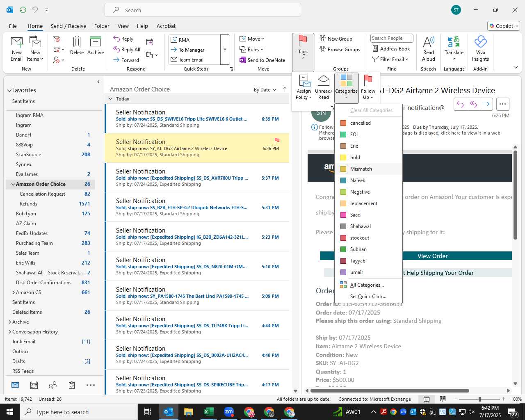Send message to OneNote
This screenshot has width=525, height=420.
[262, 60]
